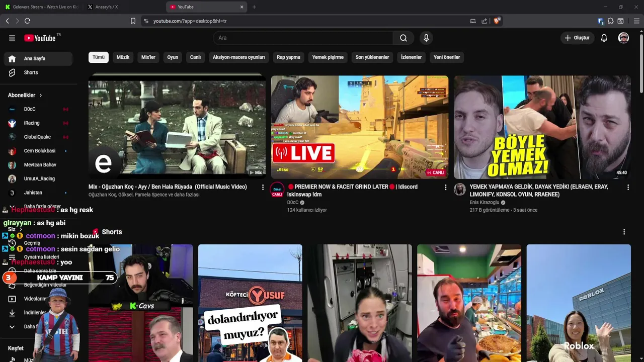This screenshot has height=362, width=644.
Task: Close the YouTube browser tab
Action: (242, 7)
